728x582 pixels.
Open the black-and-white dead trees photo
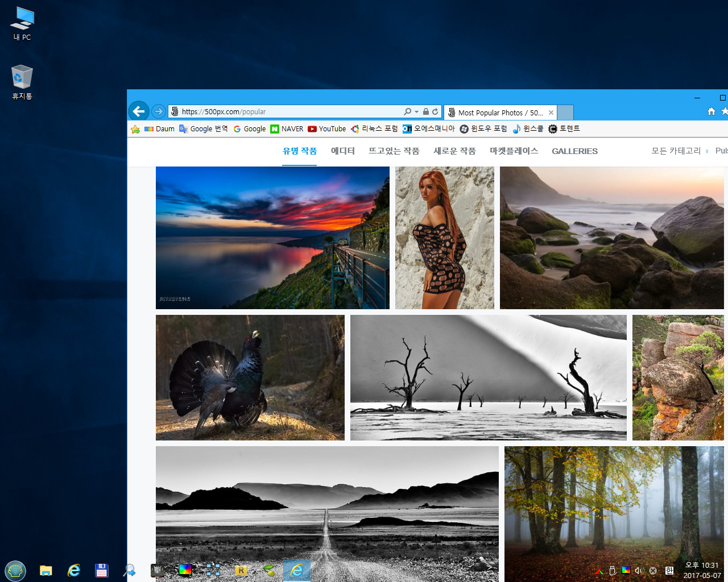(x=489, y=377)
